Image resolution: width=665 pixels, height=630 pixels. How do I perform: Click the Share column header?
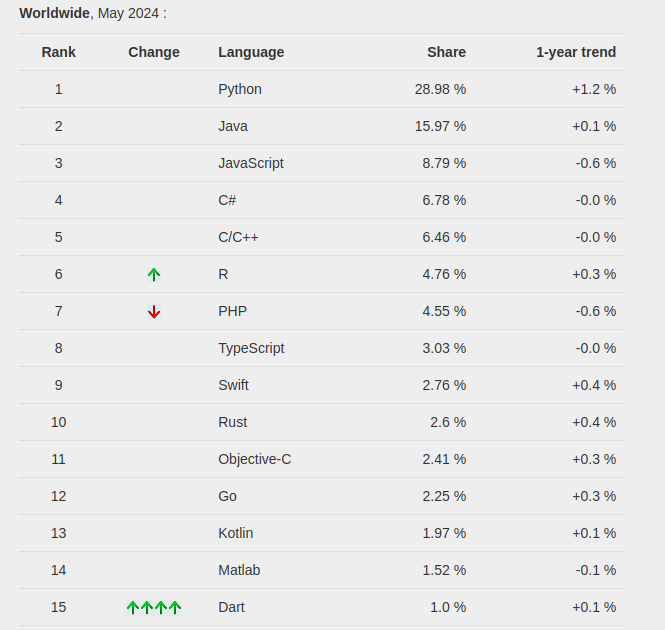446,52
